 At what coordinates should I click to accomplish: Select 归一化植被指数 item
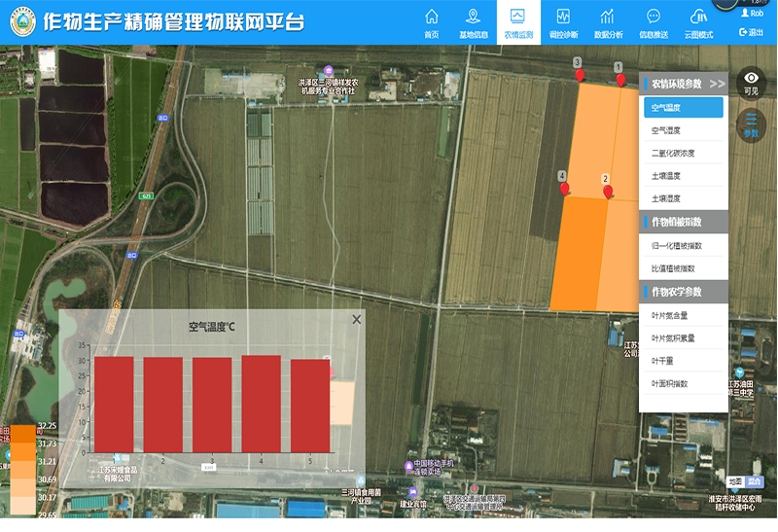click(684, 246)
